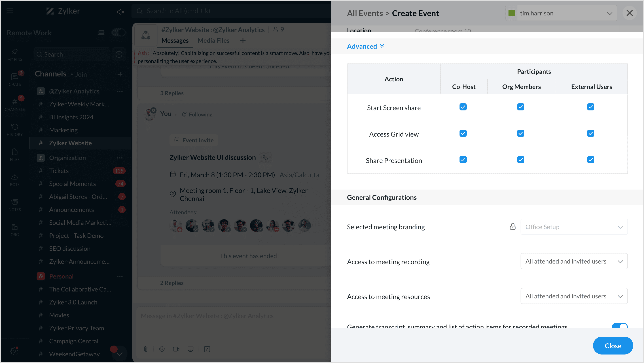Open the tim.harrison calendar dropdown
The image size is (644, 363).
coord(561,13)
